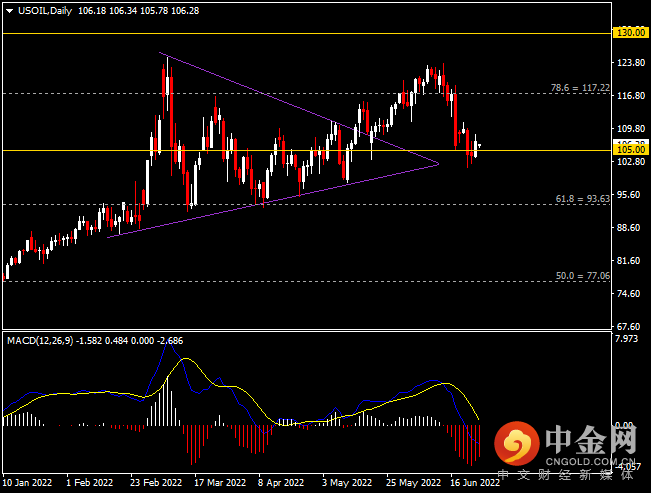Click the dropdown triangle beside USOIL,Daily
The height and width of the screenshot is (493, 651).
[10, 11]
